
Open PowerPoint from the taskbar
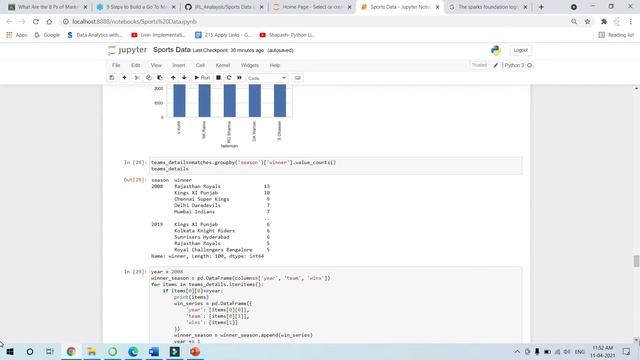tap(195, 351)
